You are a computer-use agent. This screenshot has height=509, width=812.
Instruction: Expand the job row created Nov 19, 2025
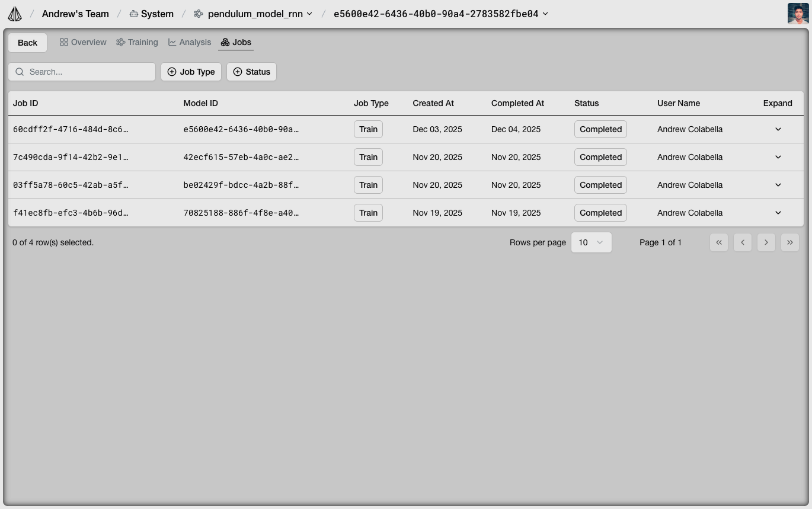[778, 213]
